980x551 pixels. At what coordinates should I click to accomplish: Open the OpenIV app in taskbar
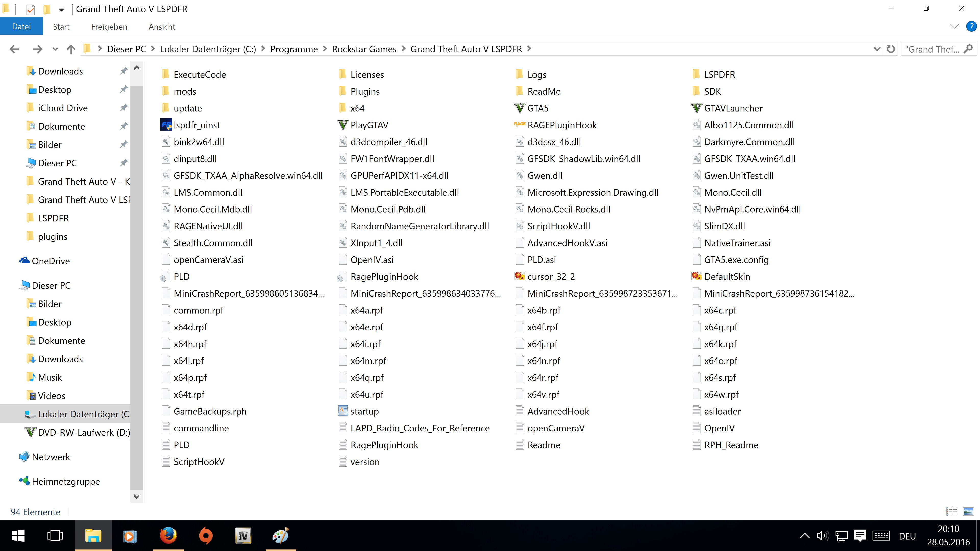tap(243, 536)
